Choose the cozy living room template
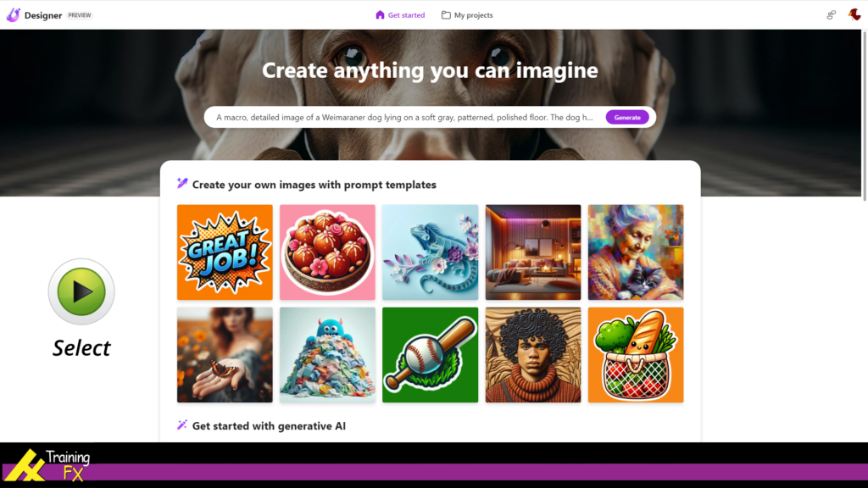 (x=533, y=252)
